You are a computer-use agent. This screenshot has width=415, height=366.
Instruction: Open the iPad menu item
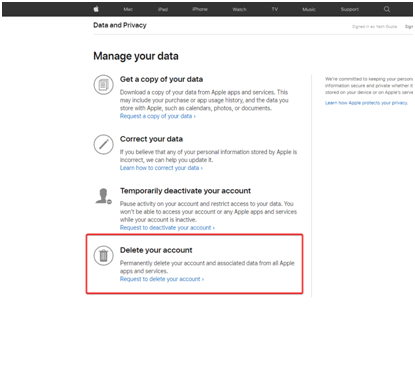pyautogui.click(x=163, y=9)
